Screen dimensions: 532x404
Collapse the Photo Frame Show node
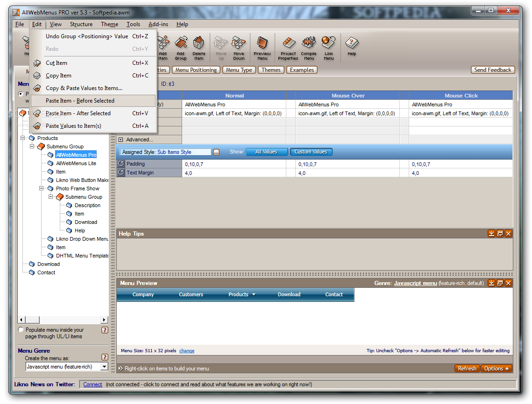click(x=42, y=188)
